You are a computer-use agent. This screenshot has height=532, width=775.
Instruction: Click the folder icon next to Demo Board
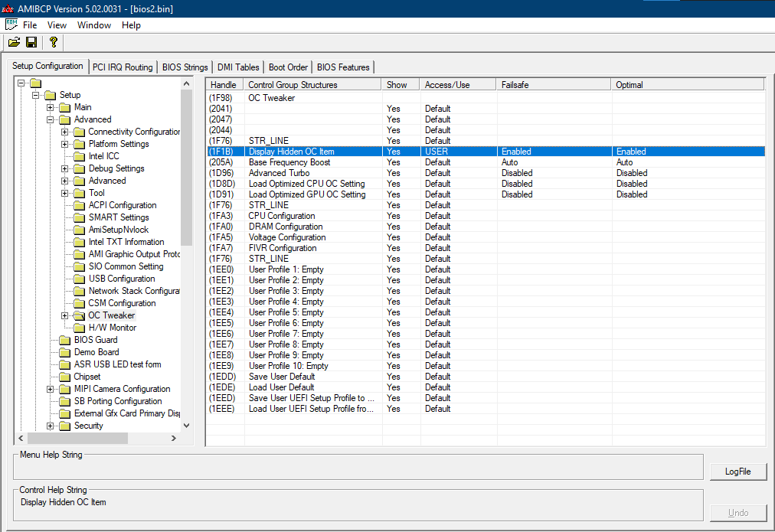point(65,352)
